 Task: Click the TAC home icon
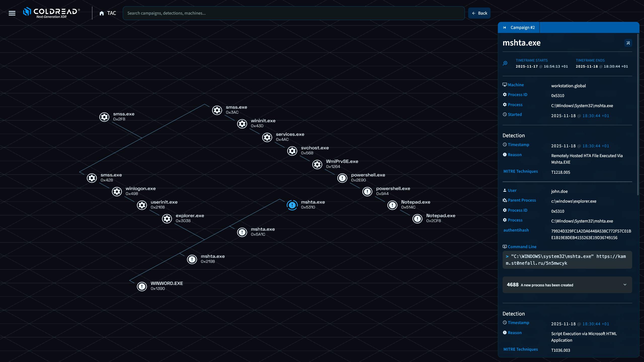pos(102,13)
